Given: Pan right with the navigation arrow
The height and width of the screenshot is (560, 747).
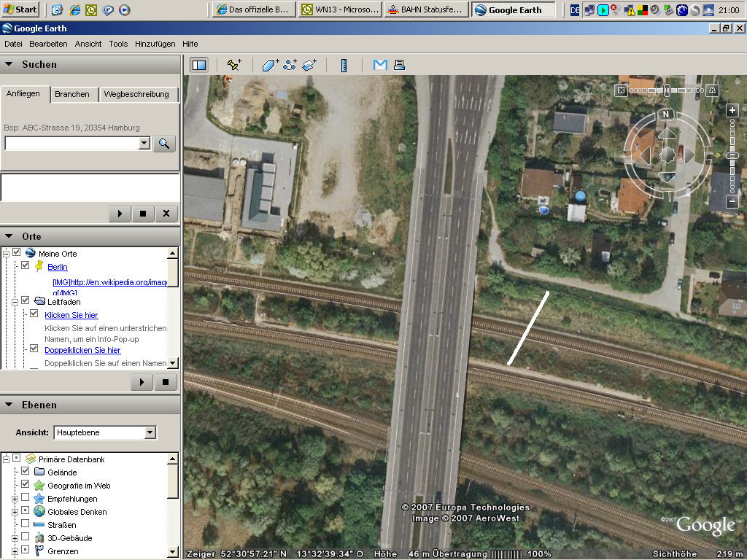Looking at the screenshot, I should click(x=689, y=155).
